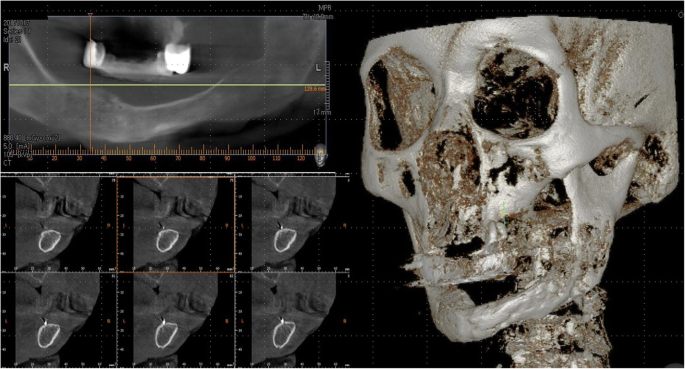Image resolution: width=685 pixels, height=369 pixels.
Task: Select the bottom-right cross-section slice
Action: (293, 320)
